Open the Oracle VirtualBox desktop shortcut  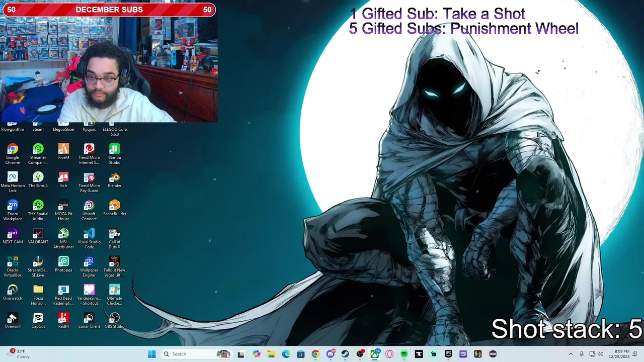pyautogui.click(x=13, y=266)
